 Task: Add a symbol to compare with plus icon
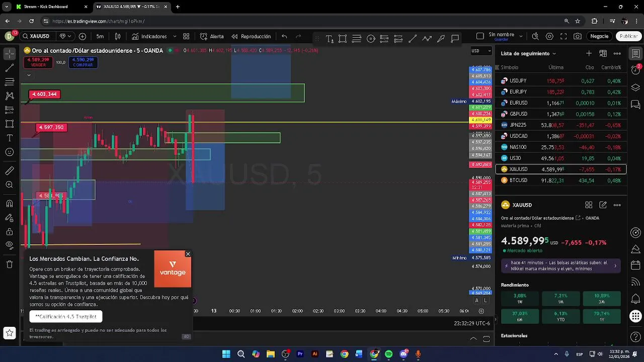tap(83, 36)
